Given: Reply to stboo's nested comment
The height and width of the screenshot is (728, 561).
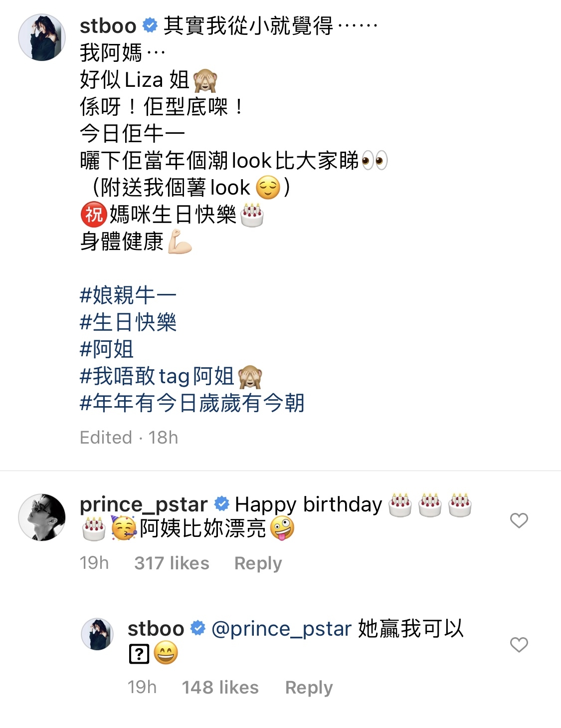Looking at the screenshot, I should point(309,688).
